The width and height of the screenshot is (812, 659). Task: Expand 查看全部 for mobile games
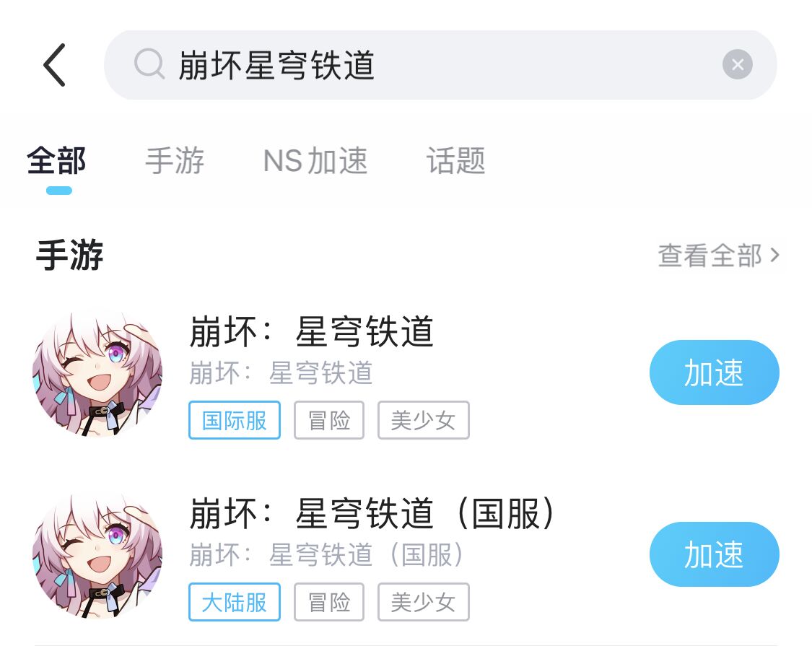(x=719, y=256)
